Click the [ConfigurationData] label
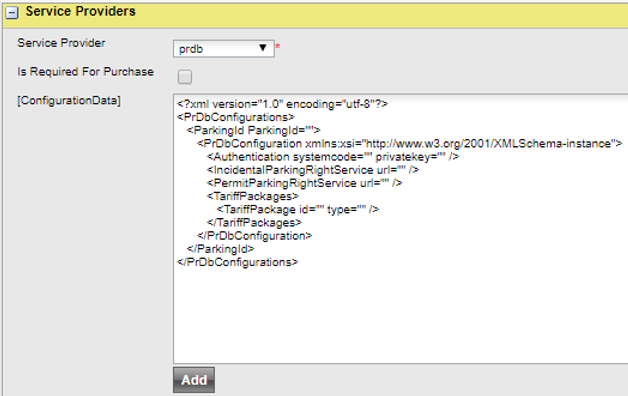The height and width of the screenshot is (396, 628). (x=68, y=101)
